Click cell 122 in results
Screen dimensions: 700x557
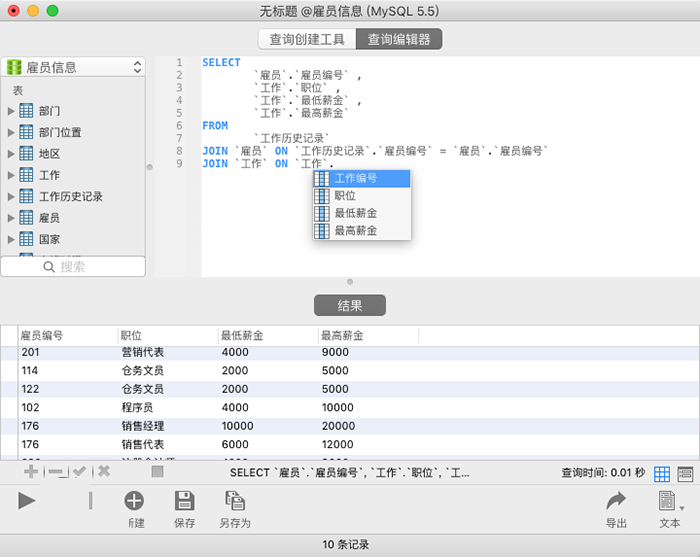click(30, 389)
